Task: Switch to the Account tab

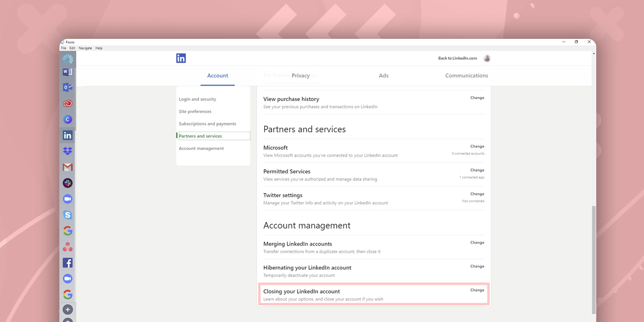Action: [x=218, y=76]
